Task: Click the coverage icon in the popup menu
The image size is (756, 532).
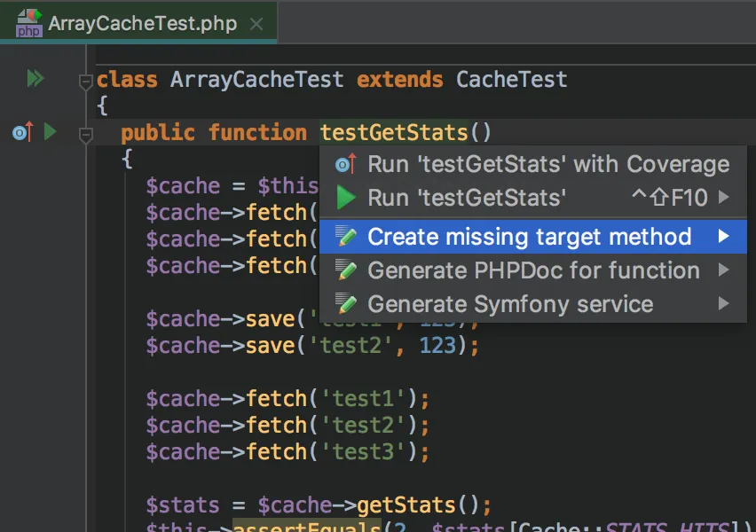Action: tap(346, 164)
